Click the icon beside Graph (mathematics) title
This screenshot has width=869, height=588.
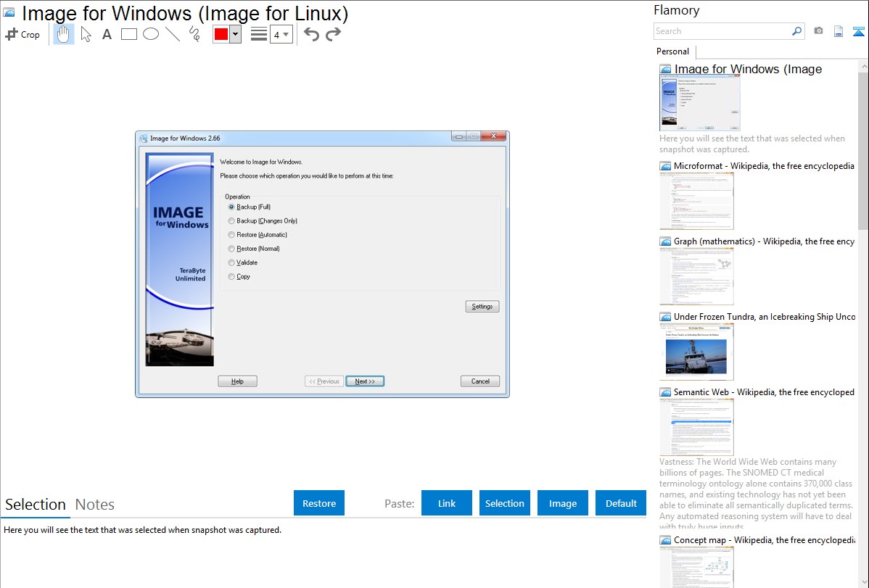[665, 241]
